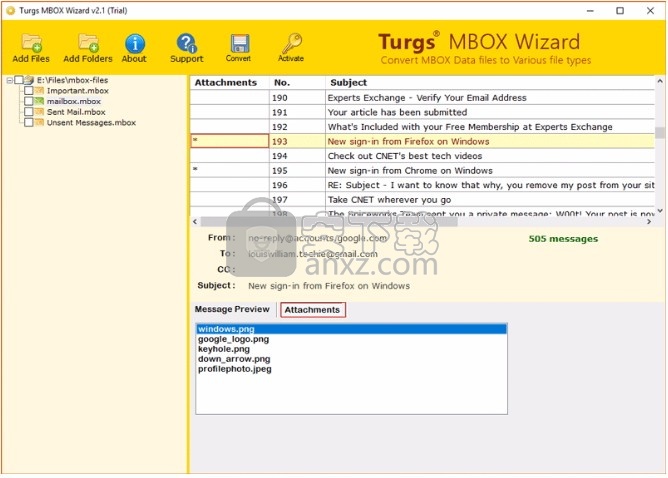668x478 pixels.
Task: Select message 196 RE: Subject row
Action: click(x=422, y=185)
